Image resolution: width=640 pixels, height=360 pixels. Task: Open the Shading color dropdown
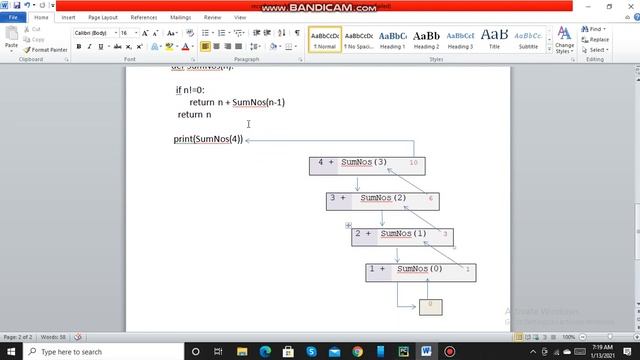[x=280, y=47]
